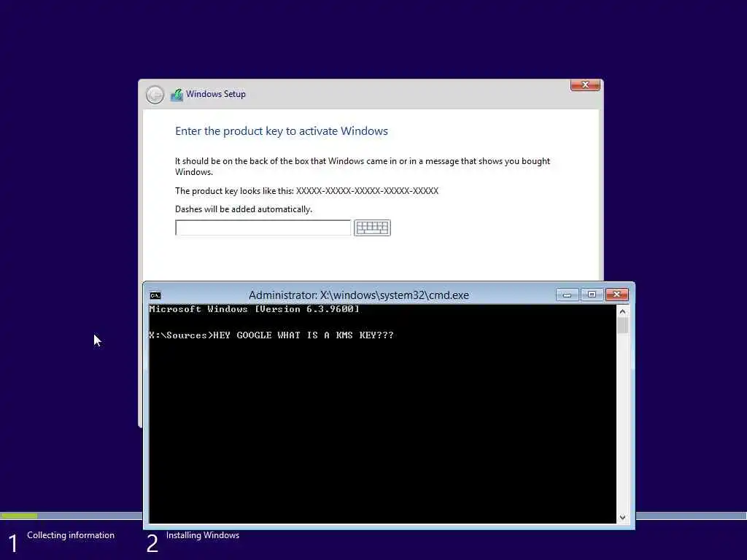This screenshot has width=747, height=560.
Task: Minimize the command prompt window
Action: [567, 295]
